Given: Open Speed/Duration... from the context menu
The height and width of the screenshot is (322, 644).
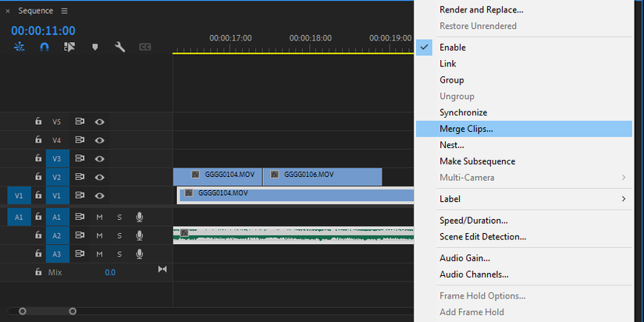Looking at the screenshot, I should point(524,221).
